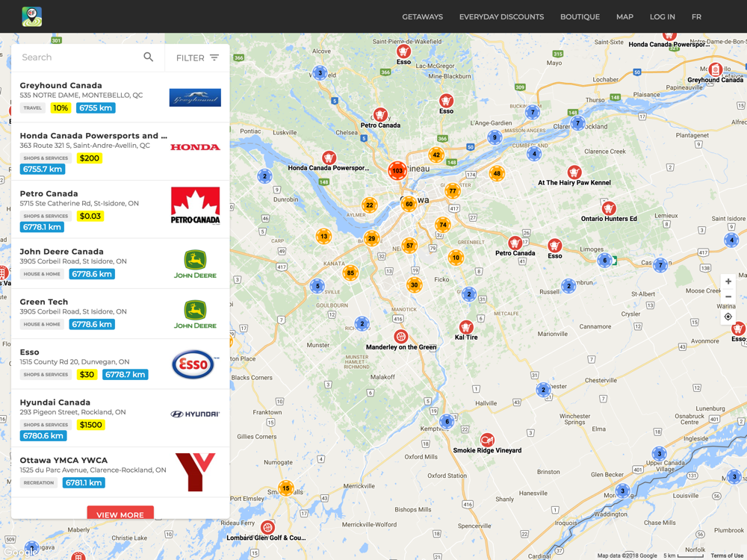
Task: Click the site logo in header
Action: (32, 16)
